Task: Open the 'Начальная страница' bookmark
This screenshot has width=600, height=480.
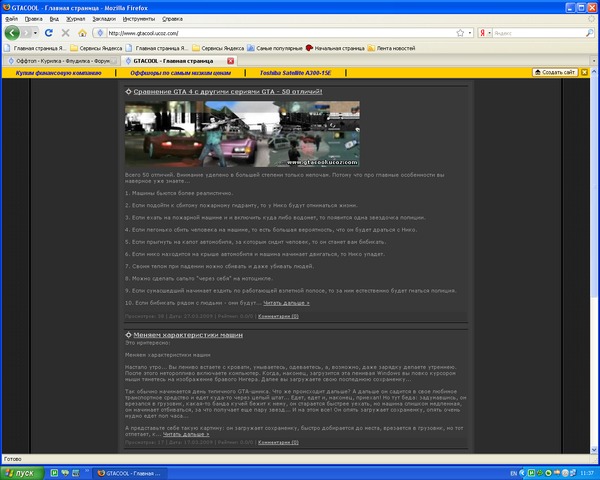Action: pyautogui.click(x=335, y=48)
